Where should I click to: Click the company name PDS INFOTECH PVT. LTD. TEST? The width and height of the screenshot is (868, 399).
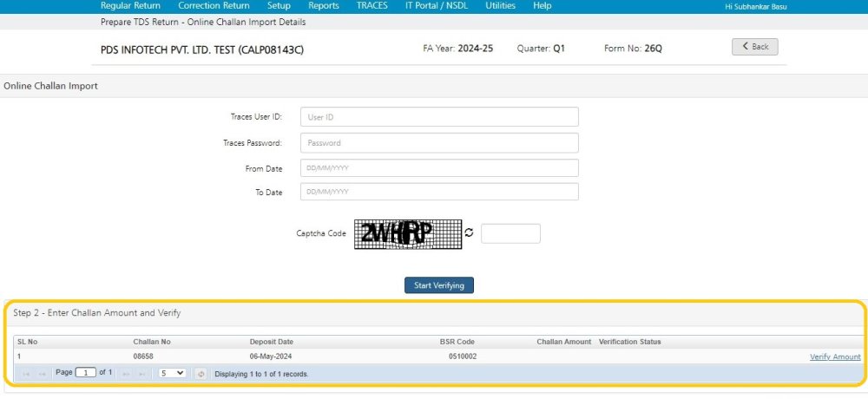pyautogui.click(x=202, y=49)
